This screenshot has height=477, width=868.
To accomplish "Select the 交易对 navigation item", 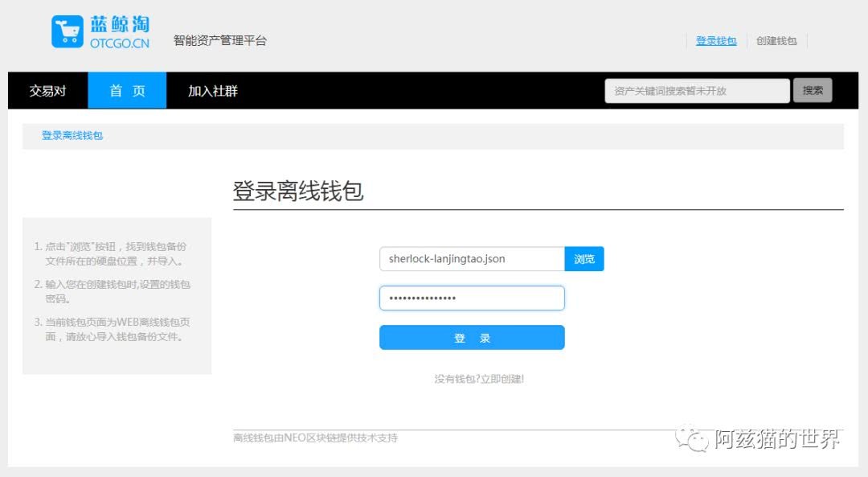I will point(47,91).
